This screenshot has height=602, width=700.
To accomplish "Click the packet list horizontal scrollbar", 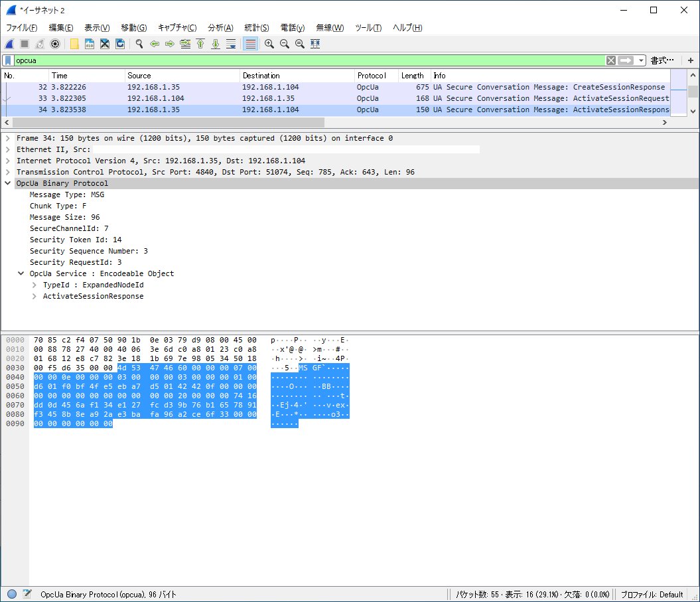I will (169, 122).
